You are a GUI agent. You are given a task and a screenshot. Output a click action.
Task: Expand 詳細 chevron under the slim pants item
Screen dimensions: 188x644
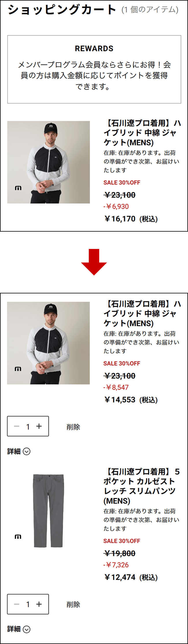click(27, 629)
